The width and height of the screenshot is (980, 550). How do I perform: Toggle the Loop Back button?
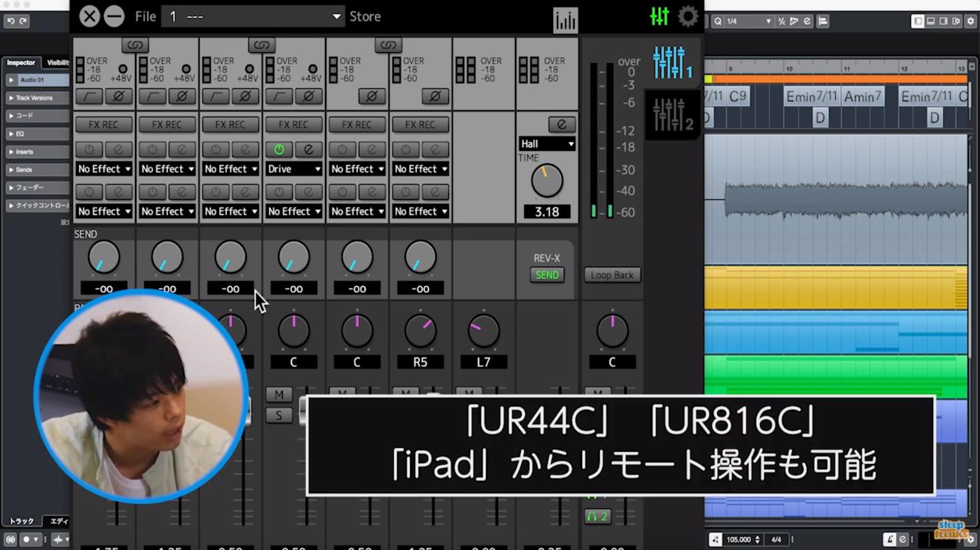pyautogui.click(x=612, y=275)
